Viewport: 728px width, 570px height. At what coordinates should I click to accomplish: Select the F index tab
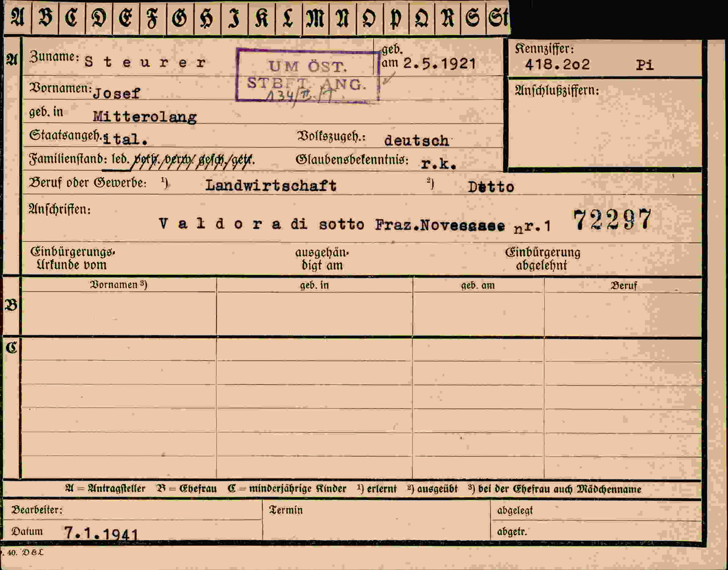[153, 18]
